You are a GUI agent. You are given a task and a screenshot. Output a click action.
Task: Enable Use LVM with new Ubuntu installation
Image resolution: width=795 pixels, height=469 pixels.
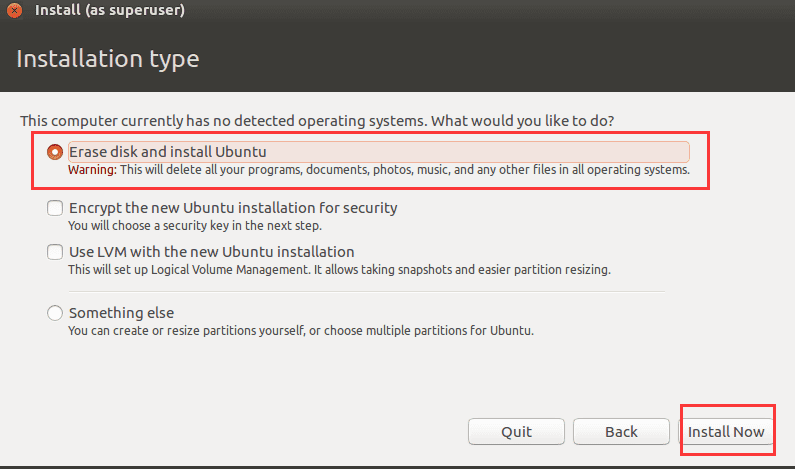pyautogui.click(x=55, y=252)
